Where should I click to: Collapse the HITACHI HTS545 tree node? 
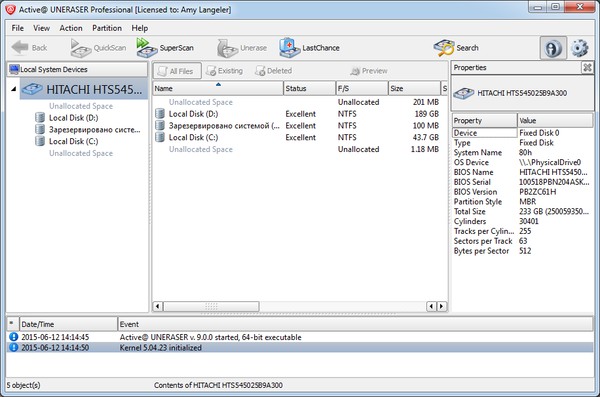point(14,89)
